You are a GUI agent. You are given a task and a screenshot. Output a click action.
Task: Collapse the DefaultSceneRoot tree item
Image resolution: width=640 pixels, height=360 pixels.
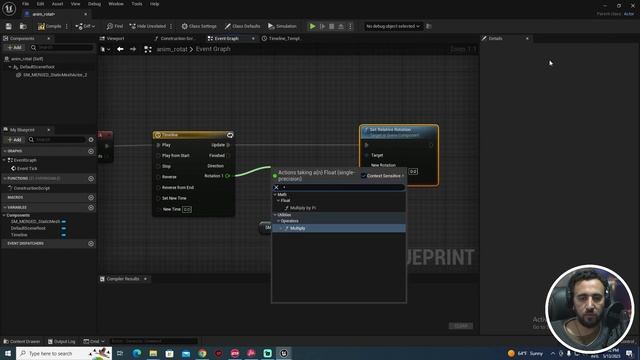click(x=10, y=67)
